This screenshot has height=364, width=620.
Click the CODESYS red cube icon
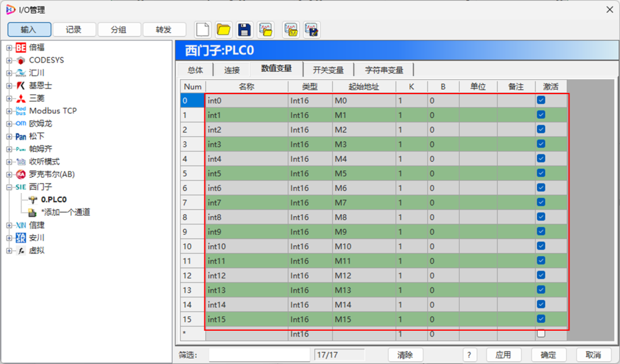[x=21, y=60]
